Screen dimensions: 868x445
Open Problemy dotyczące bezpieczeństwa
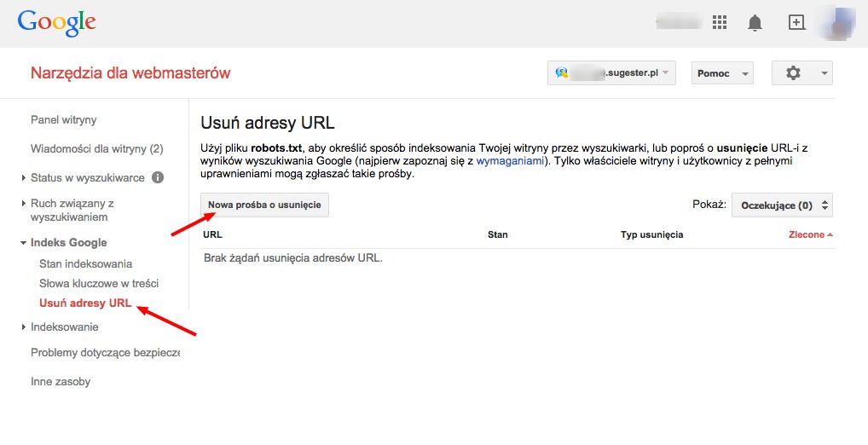pyautogui.click(x=105, y=353)
